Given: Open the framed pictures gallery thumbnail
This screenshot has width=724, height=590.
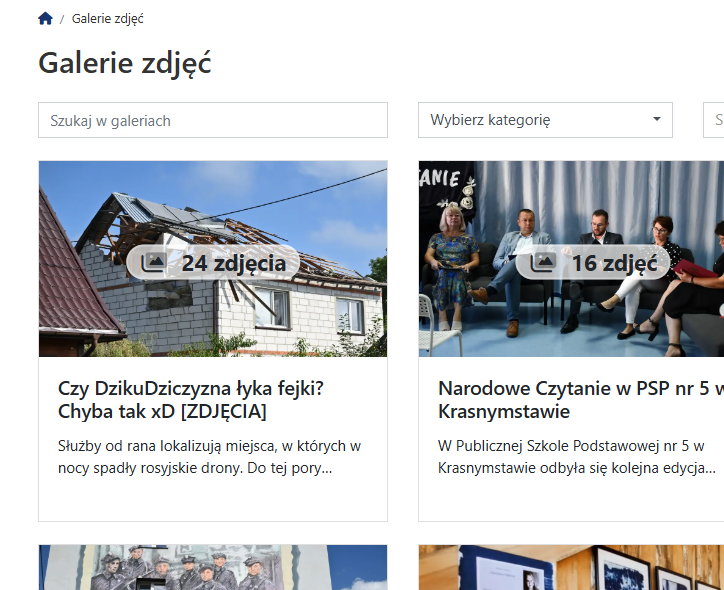Looking at the screenshot, I should pos(571,567).
